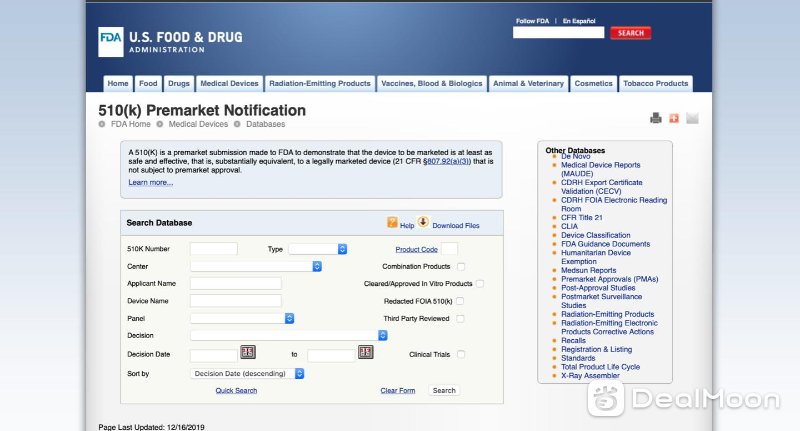Check the Third Party Reviewed box
The width and height of the screenshot is (800, 431).
(x=460, y=318)
